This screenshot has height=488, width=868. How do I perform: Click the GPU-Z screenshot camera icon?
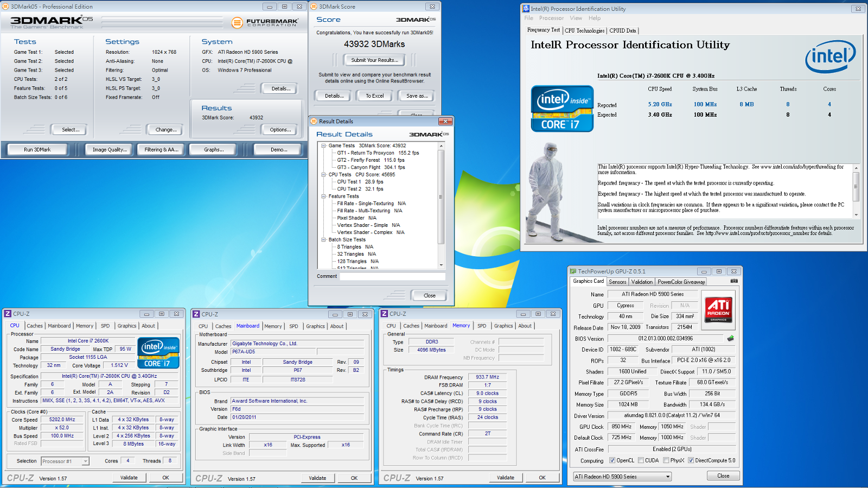click(734, 281)
